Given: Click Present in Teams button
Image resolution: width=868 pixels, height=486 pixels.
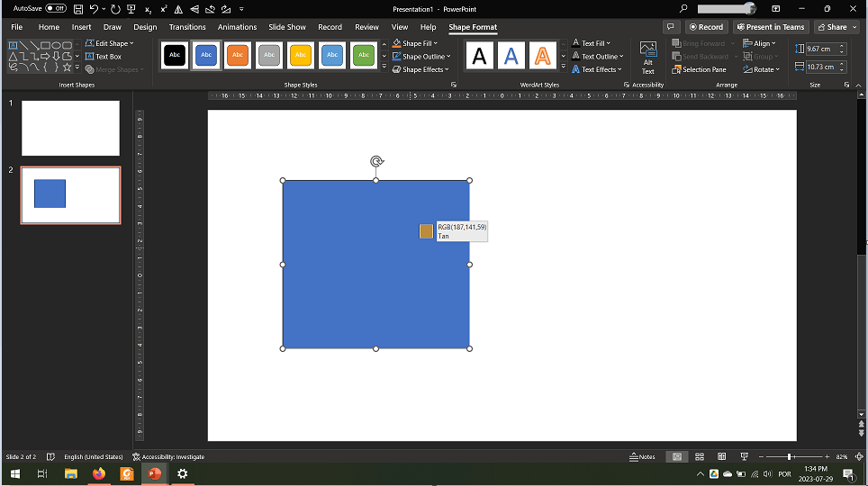Looking at the screenshot, I should click(771, 27).
